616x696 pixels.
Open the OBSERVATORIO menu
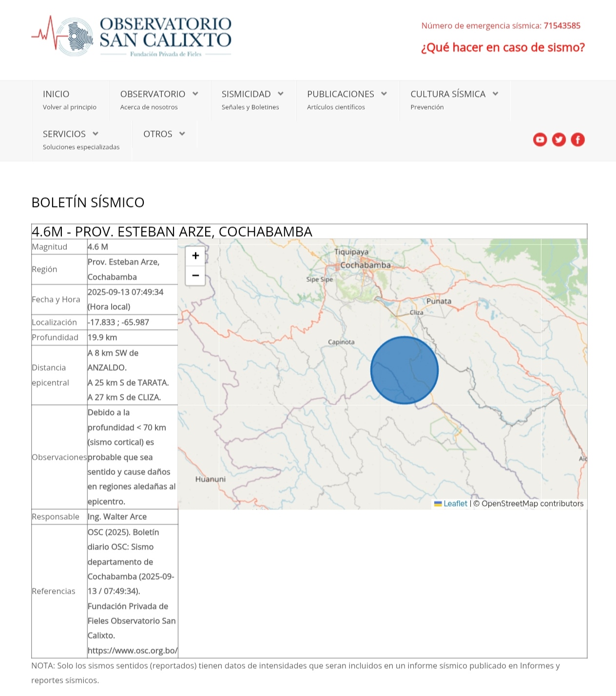tap(159, 100)
